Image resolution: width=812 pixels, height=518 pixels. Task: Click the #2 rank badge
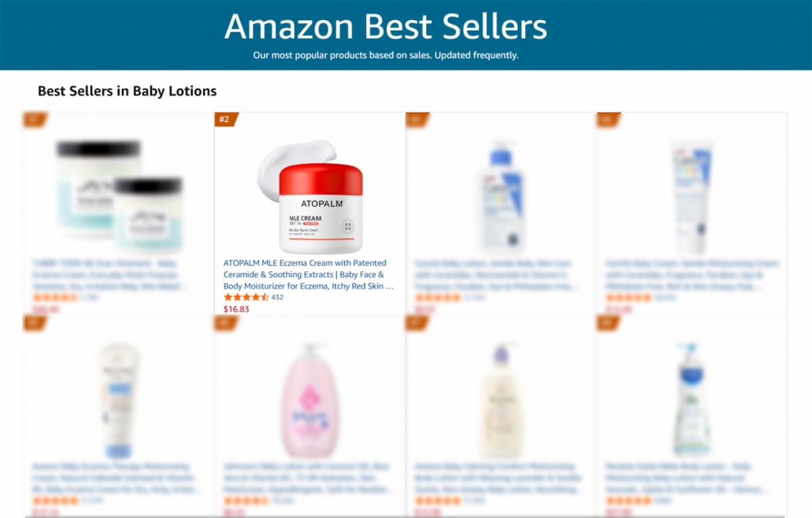click(225, 120)
